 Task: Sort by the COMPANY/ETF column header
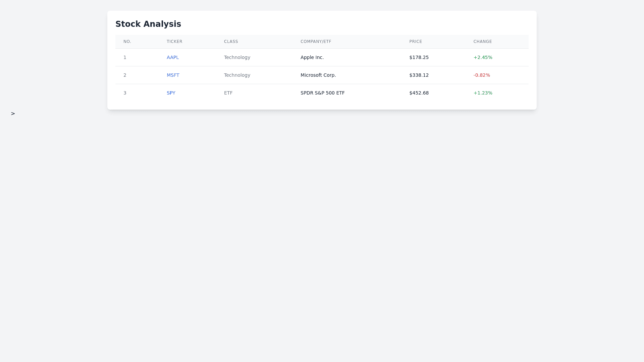tap(316, 42)
